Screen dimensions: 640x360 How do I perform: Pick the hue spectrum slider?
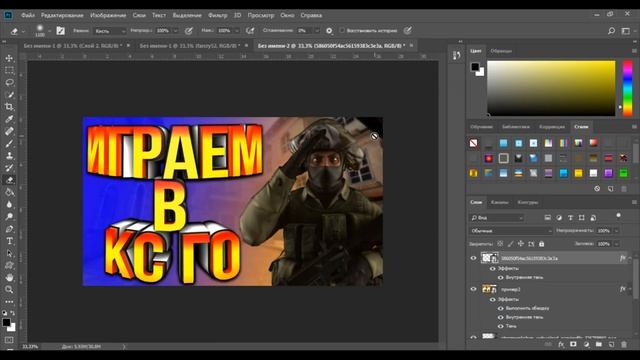pos(627,88)
